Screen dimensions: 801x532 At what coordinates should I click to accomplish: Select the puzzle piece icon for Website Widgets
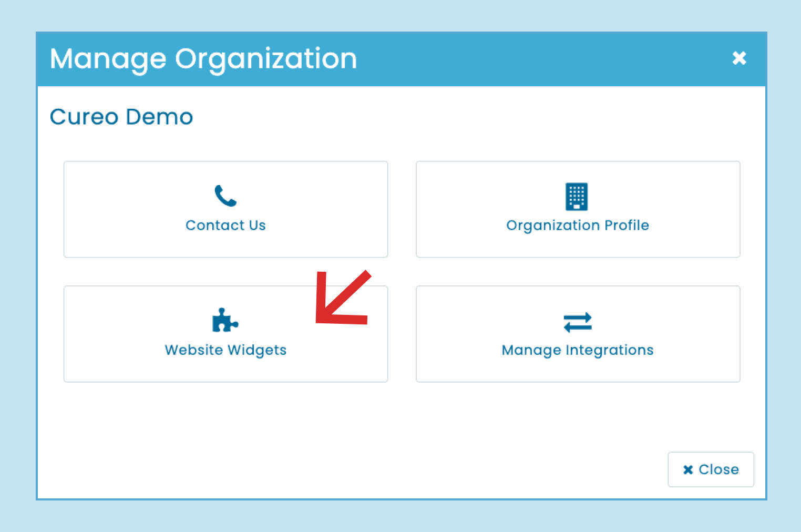tap(224, 320)
